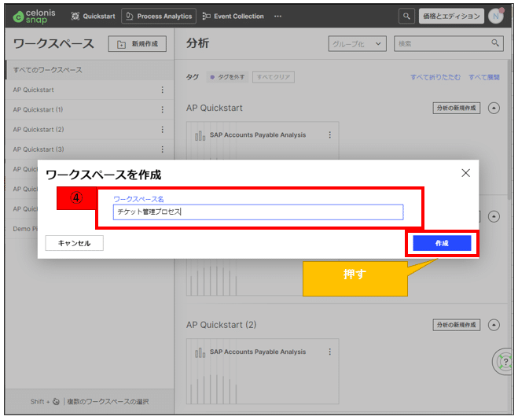Click the magnifier icon in 検索 field
The image size is (518, 420).
point(495,43)
